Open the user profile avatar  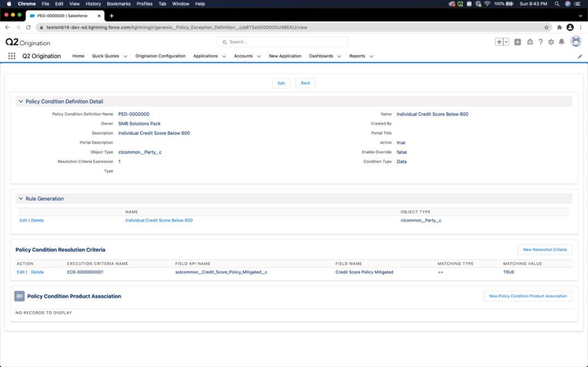(575, 42)
